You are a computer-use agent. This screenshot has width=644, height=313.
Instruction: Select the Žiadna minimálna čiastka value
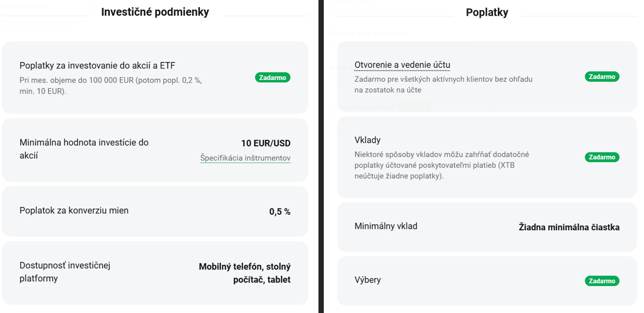[x=569, y=227]
